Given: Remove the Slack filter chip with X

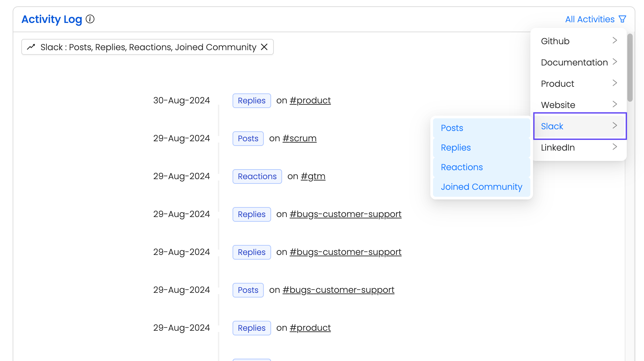Looking at the screenshot, I should click(264, 47).
